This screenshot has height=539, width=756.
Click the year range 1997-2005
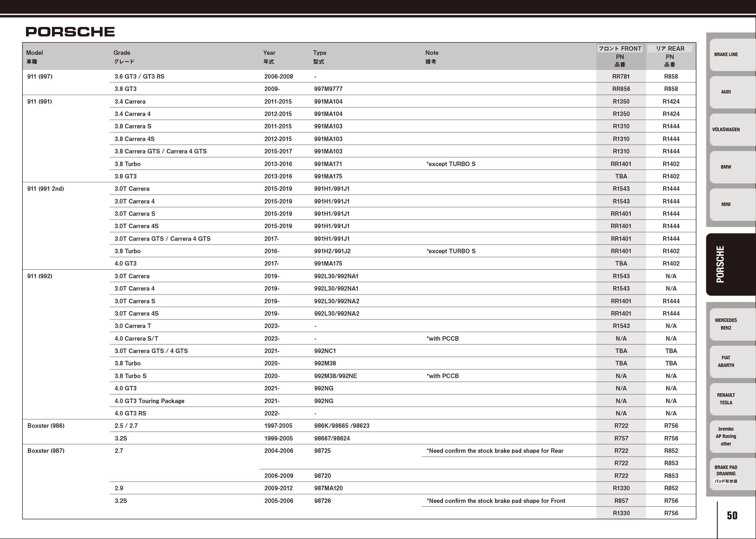point(279,426)
